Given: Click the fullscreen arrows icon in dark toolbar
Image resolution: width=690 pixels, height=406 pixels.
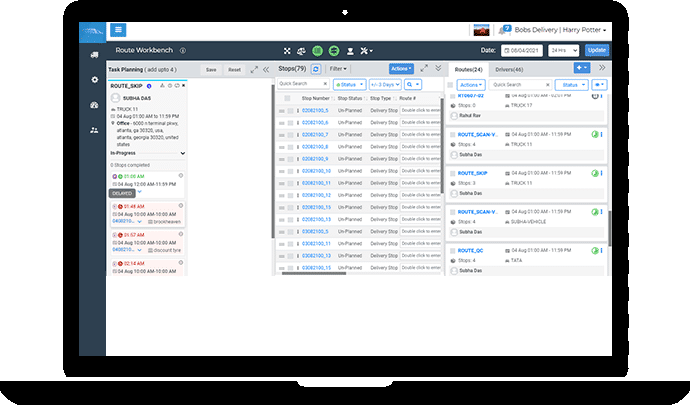Looking at the screenshot, I should (287, 51).
